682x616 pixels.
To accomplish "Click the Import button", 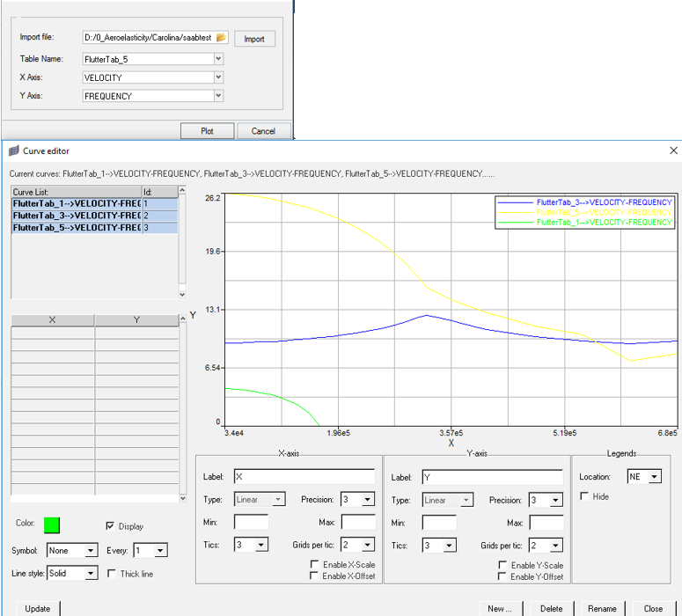I will 254,39.
